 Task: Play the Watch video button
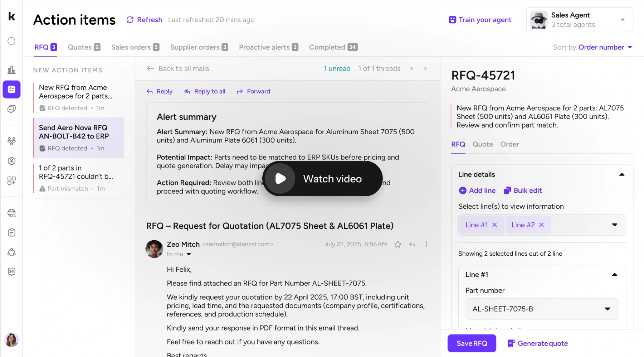point(281,179)
